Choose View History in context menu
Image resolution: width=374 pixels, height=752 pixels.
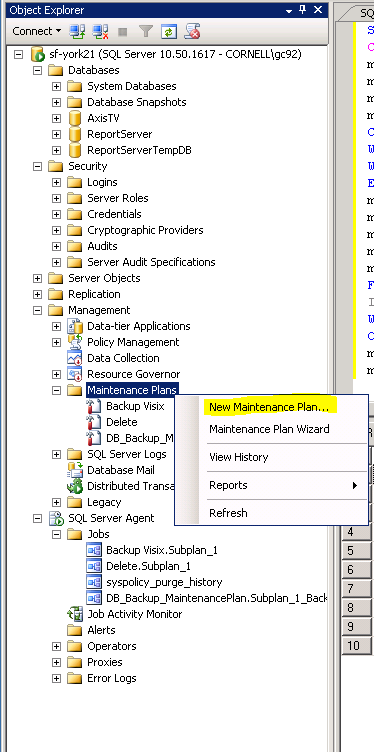pyautogui.click(x=238, y=457)
